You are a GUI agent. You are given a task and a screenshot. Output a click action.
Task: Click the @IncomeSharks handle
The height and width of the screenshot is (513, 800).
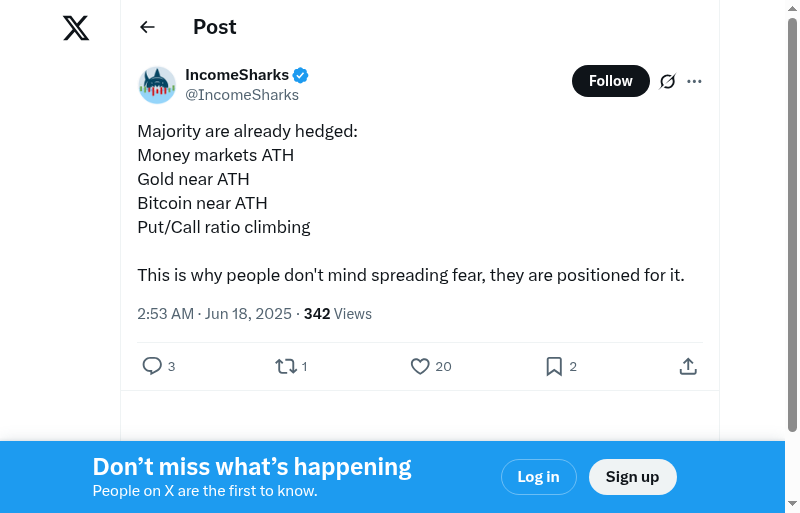(242, 95)
